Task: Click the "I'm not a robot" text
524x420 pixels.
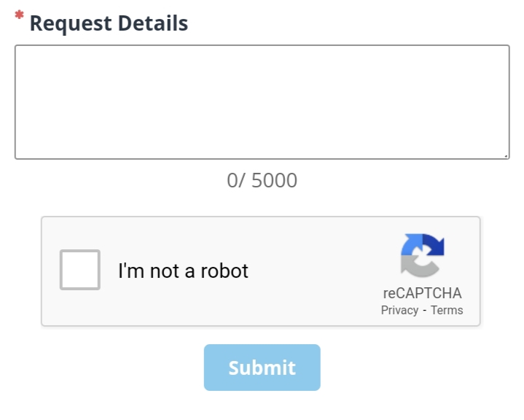Action: point(183,271)
